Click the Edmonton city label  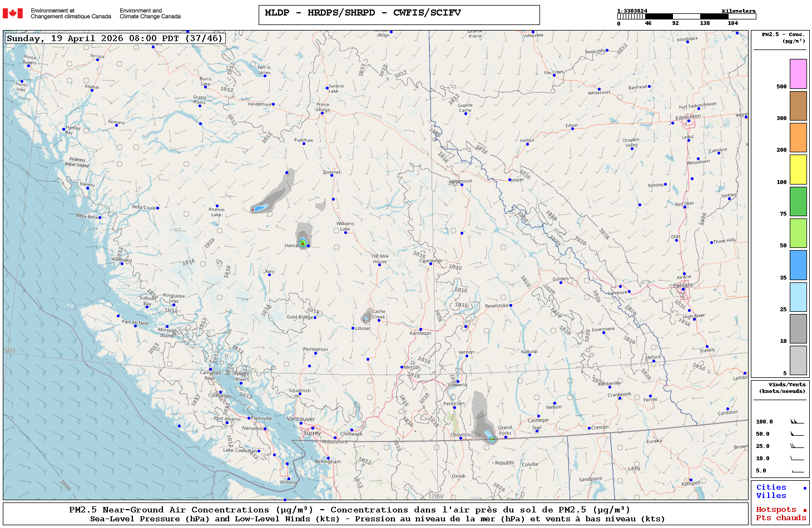[688, 117]
